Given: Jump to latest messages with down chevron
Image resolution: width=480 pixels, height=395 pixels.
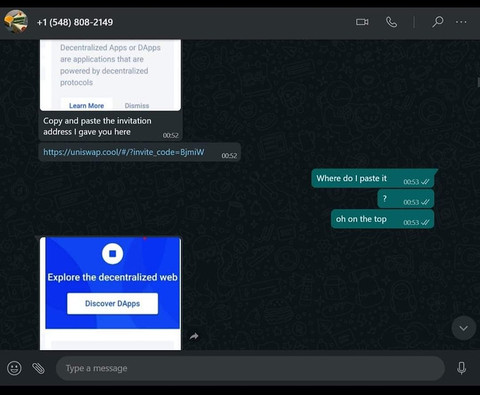Looking at the screenshot, I should click(464, 328).
